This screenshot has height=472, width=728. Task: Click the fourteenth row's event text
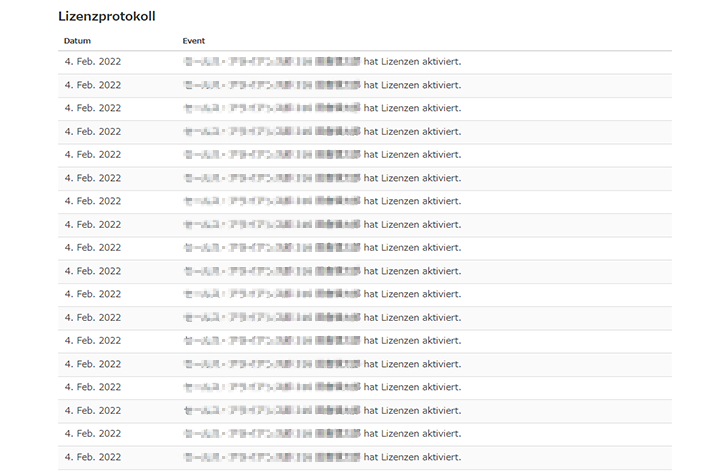[412, 364]
